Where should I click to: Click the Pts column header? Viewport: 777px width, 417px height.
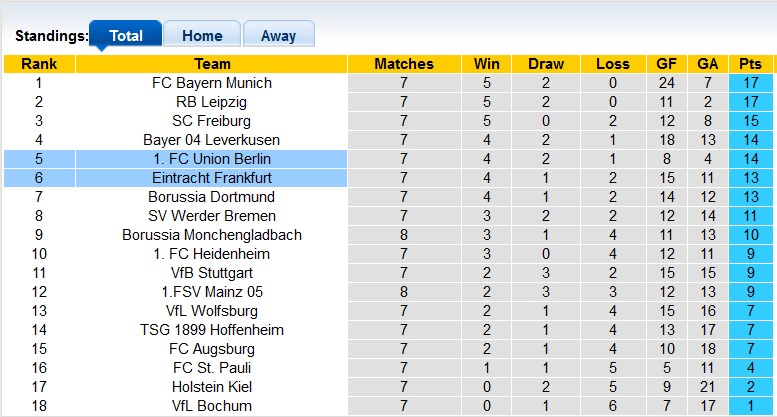(x=750, y=64)
